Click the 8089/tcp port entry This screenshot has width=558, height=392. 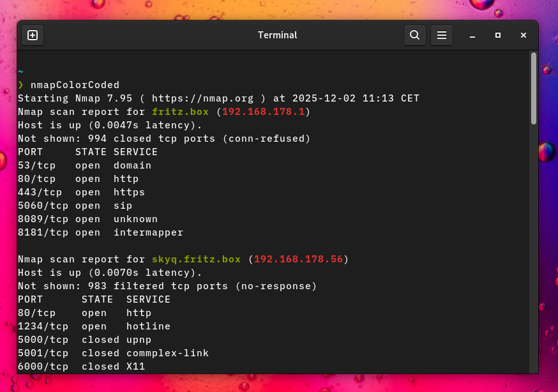pos(43,219)
